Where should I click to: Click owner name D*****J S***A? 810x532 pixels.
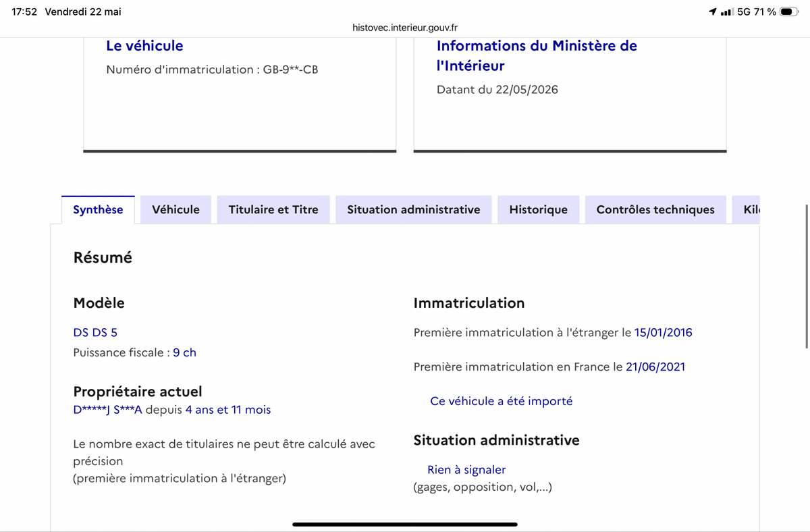[108, 410]
